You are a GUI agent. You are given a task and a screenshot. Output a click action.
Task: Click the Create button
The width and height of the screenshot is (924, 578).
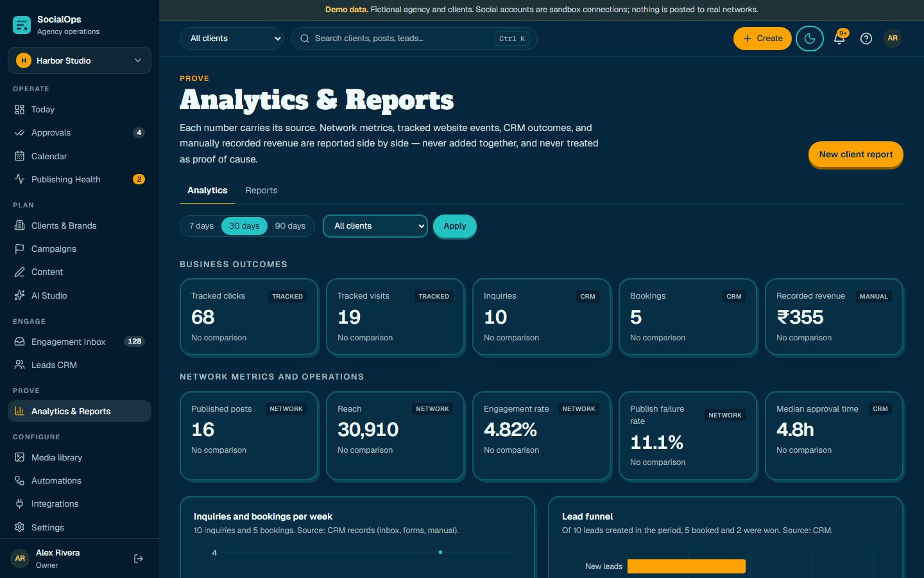point(762,39)
